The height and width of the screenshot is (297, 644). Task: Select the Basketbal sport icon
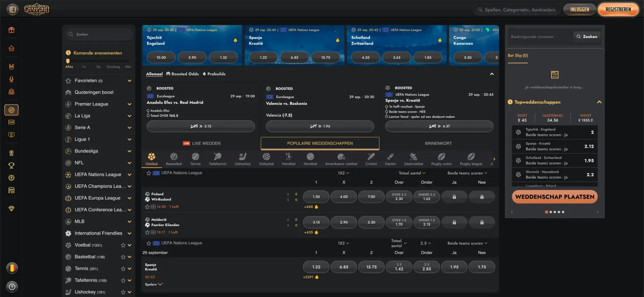click(174, 159)
